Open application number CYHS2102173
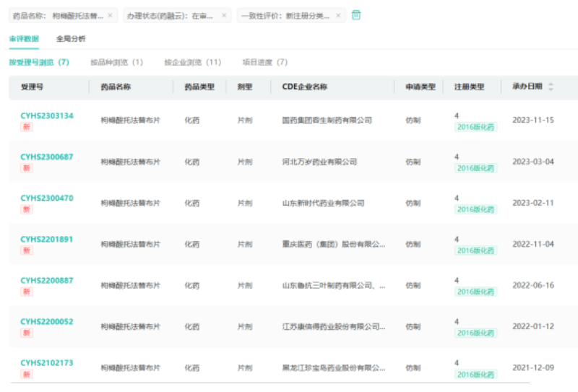The height and width of the screenshot is (392, 578). 47,362
